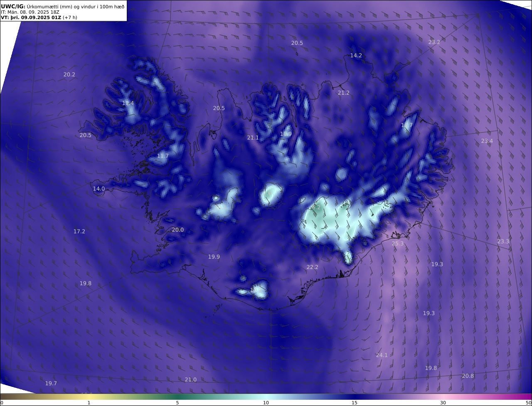Select the "IT: Mán. 08. 09. 2025 18Z" line
Image resolution: width=532 pixels, height=406 pixels.
pos(30,12)
